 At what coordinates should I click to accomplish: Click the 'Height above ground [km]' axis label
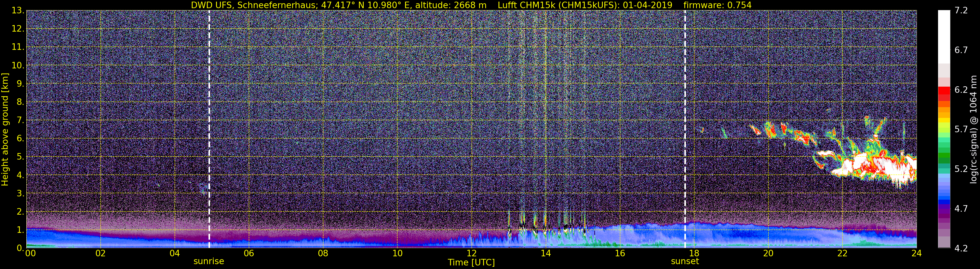(5, 129)
